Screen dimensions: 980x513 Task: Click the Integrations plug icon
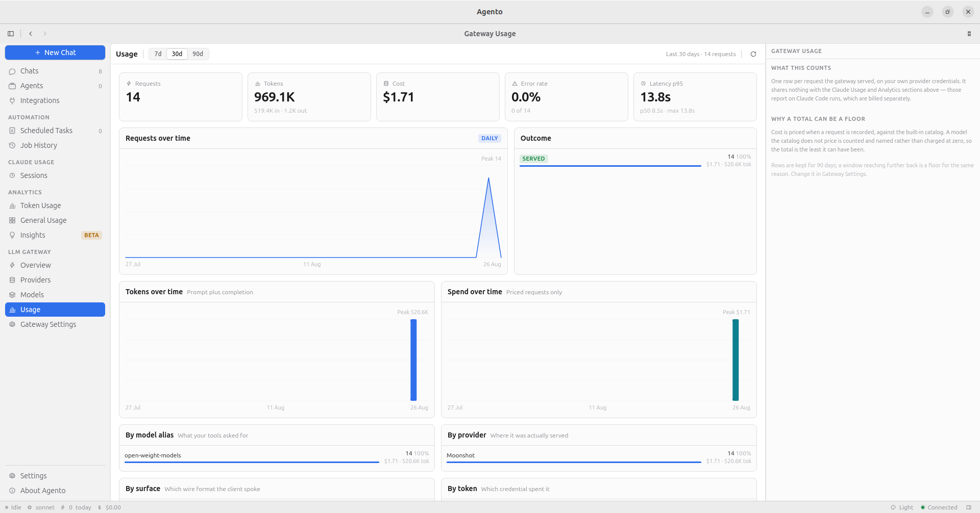(x=12, y=101)
